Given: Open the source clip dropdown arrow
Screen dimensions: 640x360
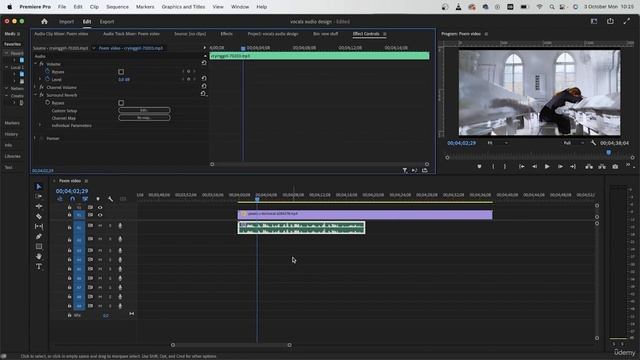Looking at the screenshot, I should pyautogui.click(x=93, y=48).
